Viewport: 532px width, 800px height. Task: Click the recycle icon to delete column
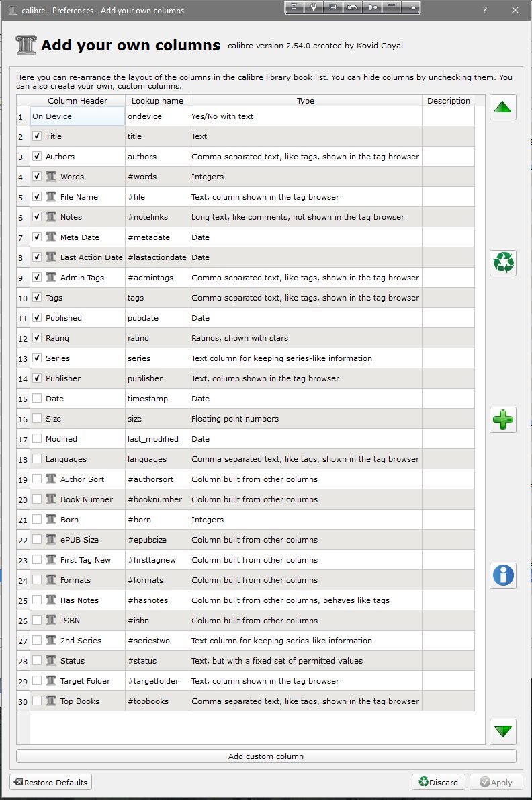pyautogui.click(x=502, y=264)
